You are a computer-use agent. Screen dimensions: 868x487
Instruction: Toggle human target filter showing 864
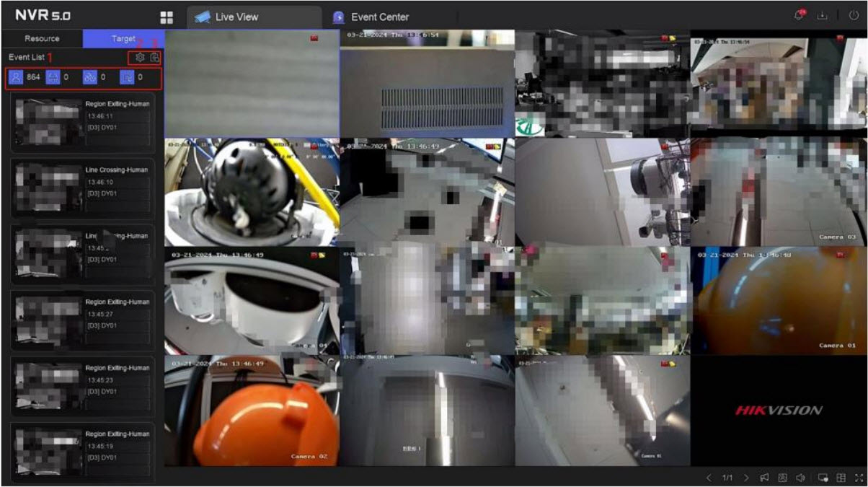pos(15,77)
